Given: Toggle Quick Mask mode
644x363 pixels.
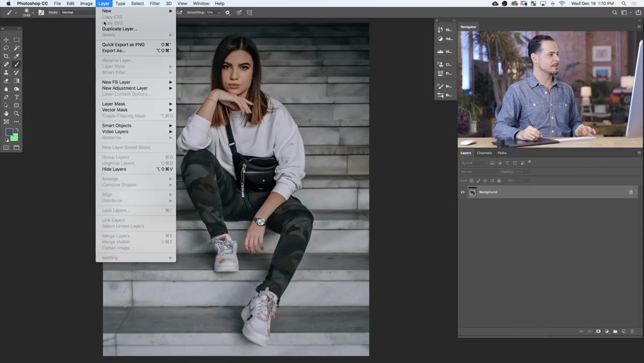Looking at the screenshot, I should pyautogui.click(x=6, y=148).
